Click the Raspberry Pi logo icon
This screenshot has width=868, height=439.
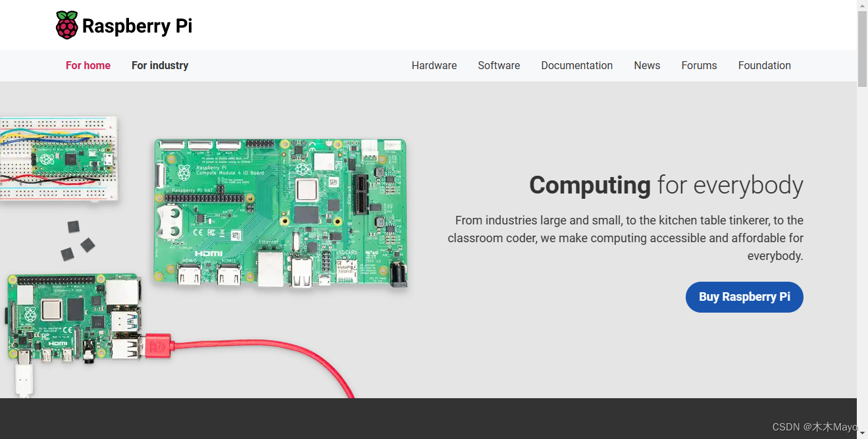[x=66, y=26]
